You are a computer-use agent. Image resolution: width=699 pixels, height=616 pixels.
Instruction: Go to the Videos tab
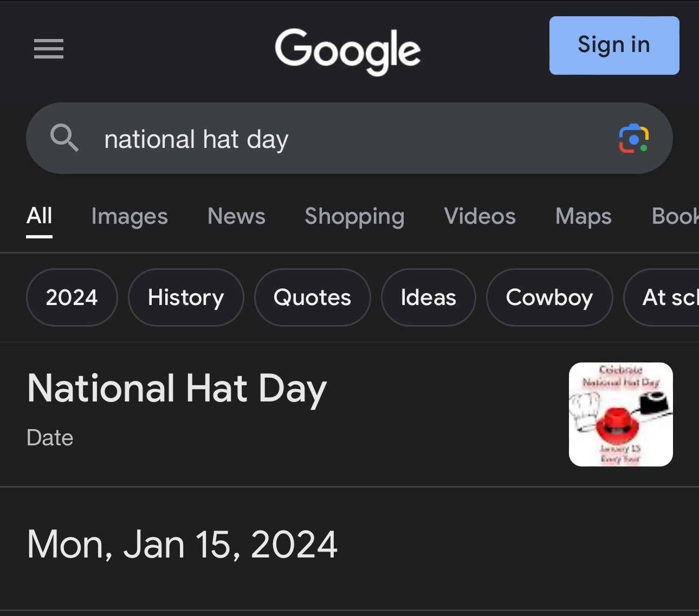(480, 216)
